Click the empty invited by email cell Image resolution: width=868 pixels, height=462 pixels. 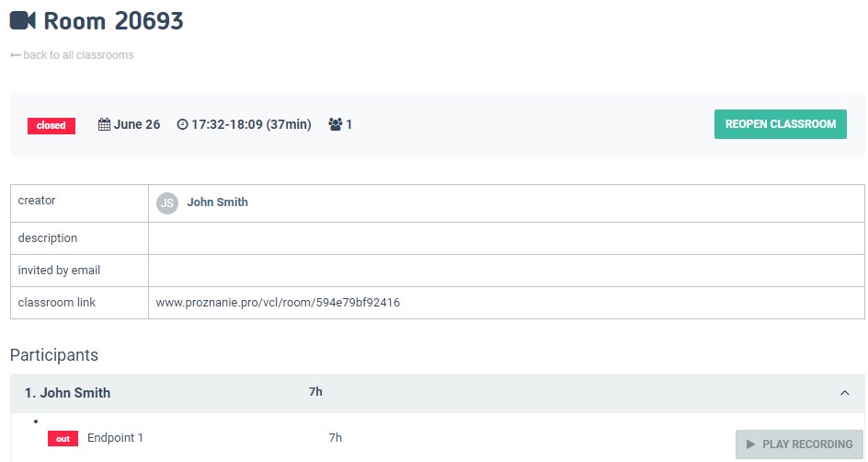506,271
